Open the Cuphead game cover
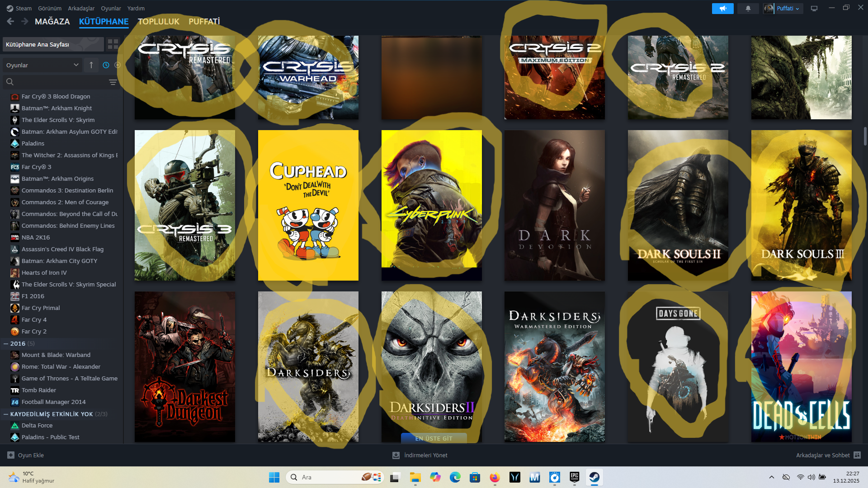Image resolution: width=868 pixels, height=488 pixels. [308, 205]
